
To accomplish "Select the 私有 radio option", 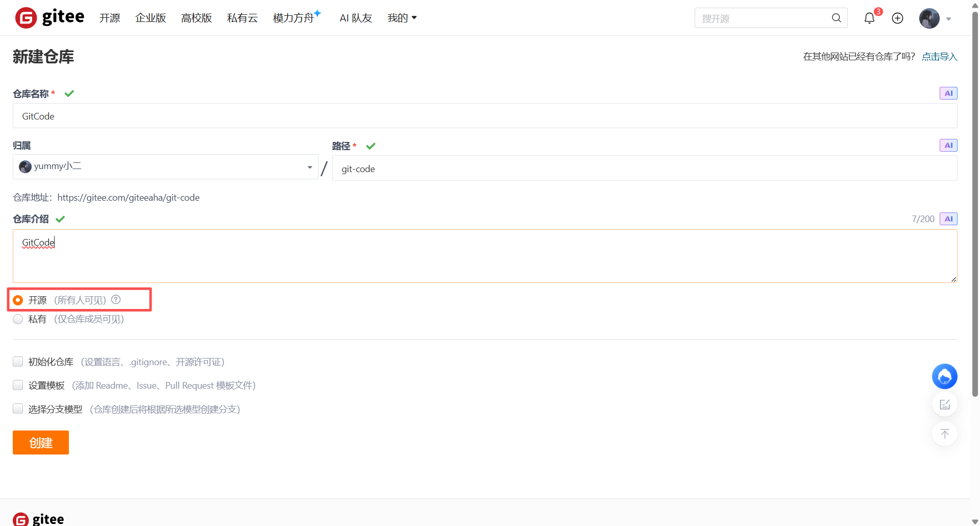I will pos(18,319).
